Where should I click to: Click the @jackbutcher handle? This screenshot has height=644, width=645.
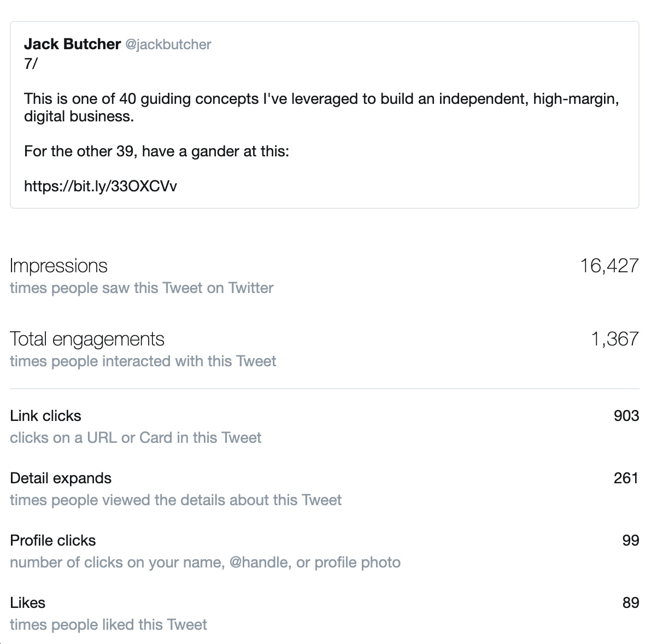pos(168,44)
